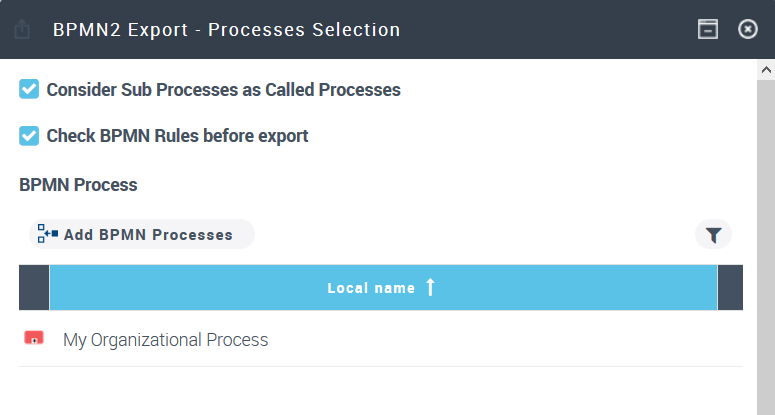Screen dimensions: 775x415
Task: Click the Consider Sub Processes as Called Processes label
Action: pos(223,90)
